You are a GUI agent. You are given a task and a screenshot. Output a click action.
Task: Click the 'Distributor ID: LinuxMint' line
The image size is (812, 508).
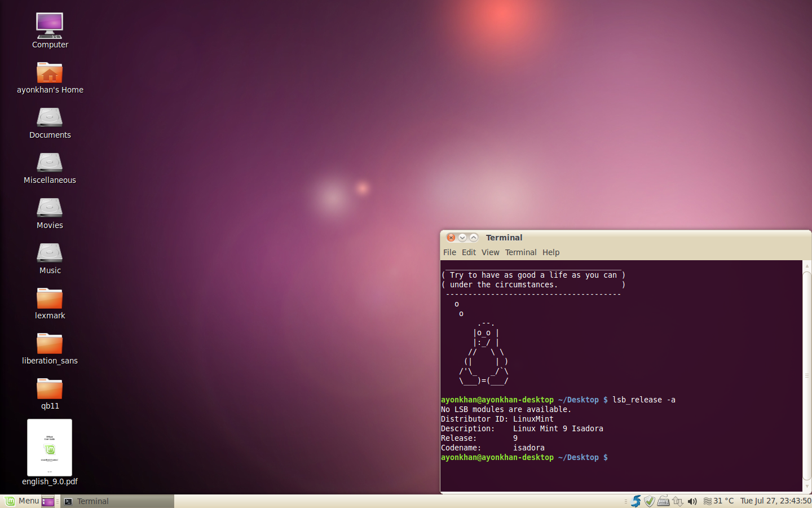[497, 419]
